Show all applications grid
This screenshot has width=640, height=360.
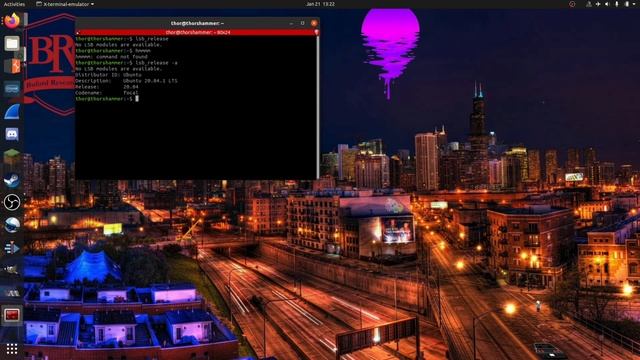coord(12,348)
